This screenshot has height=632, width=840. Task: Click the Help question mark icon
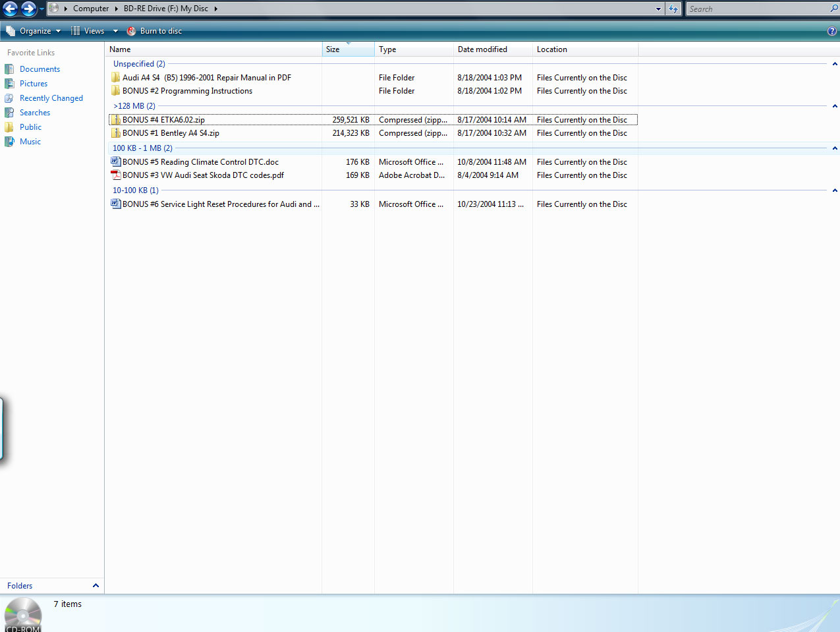pyautogui.click(x=831, y=31)
